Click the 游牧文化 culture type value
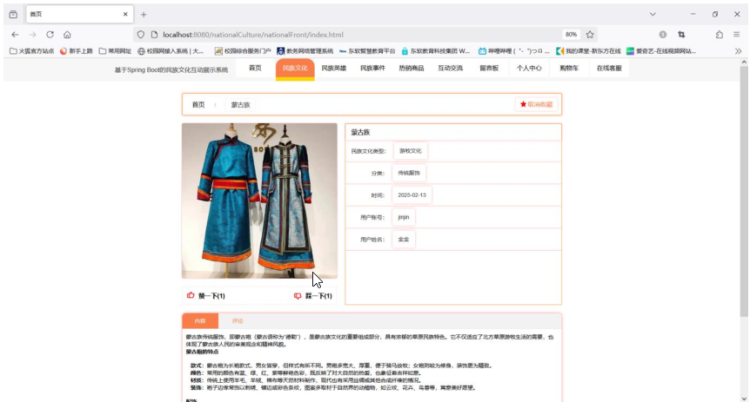This screenshot has width=750, height=415. (x=410, y=151)
